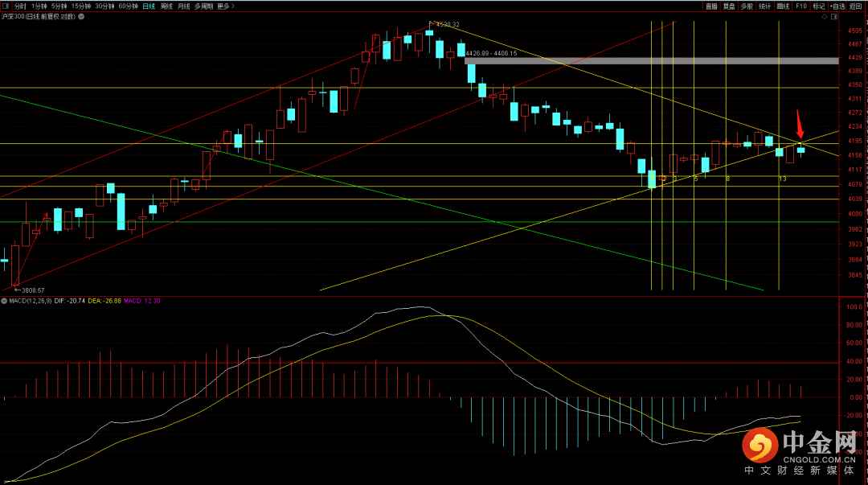Screen dimensions: 868x485
Task: Switch to the 分时 intraday chart
Action: click(x=20, y=6)
